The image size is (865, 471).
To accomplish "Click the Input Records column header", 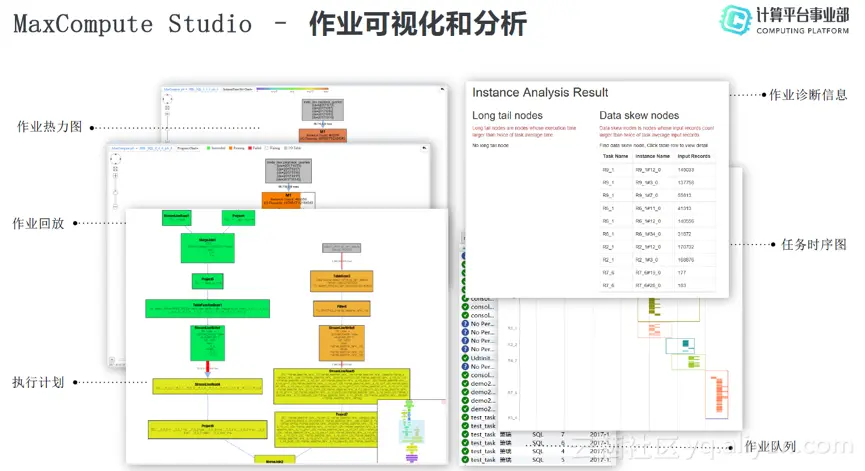I will 694,156.
